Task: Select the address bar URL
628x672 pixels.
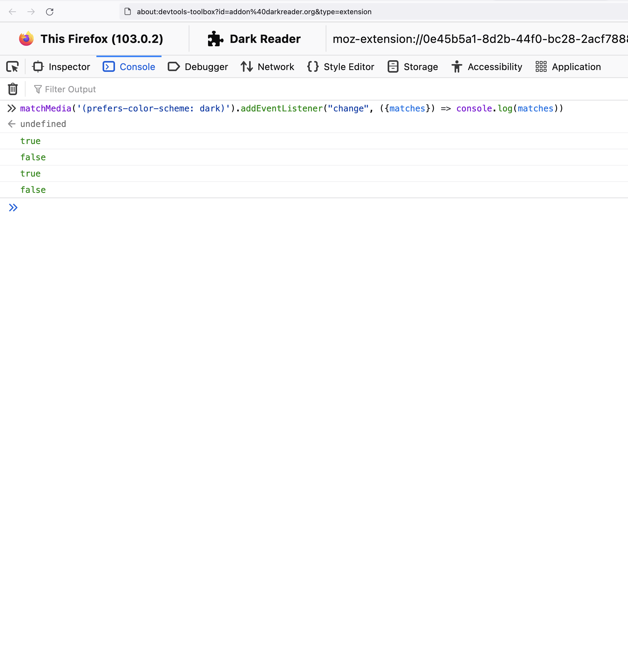Action: [x=254, y=11]
